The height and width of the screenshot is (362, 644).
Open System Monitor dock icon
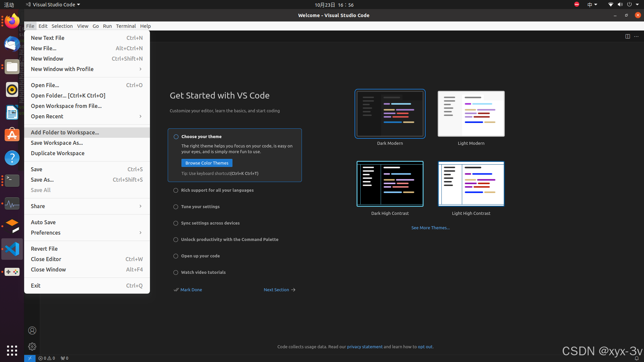pos(12,203)
